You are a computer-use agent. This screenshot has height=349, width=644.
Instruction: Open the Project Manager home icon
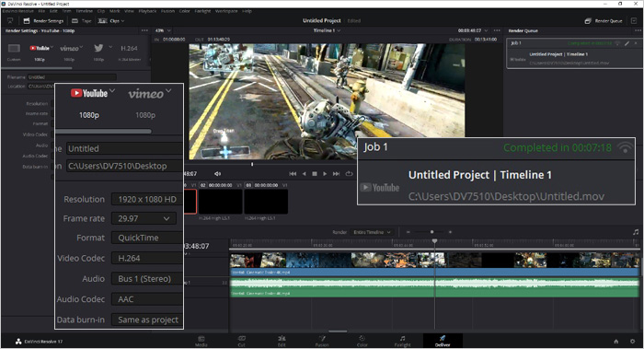(616, 342)
